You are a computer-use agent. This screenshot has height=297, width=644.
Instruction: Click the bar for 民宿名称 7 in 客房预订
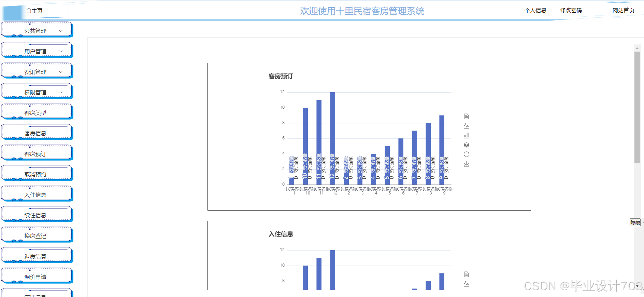click(x=414, y=158)
